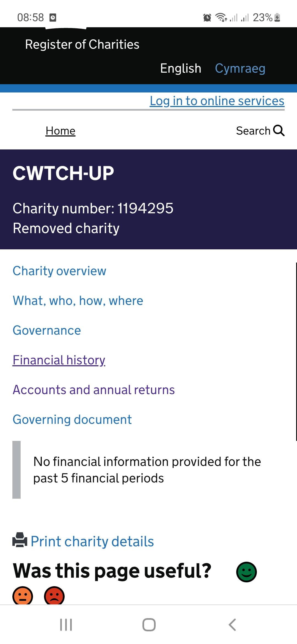Screen dimensions: 297x644
Task: Click Print charity details link
Action: [92, 541]
